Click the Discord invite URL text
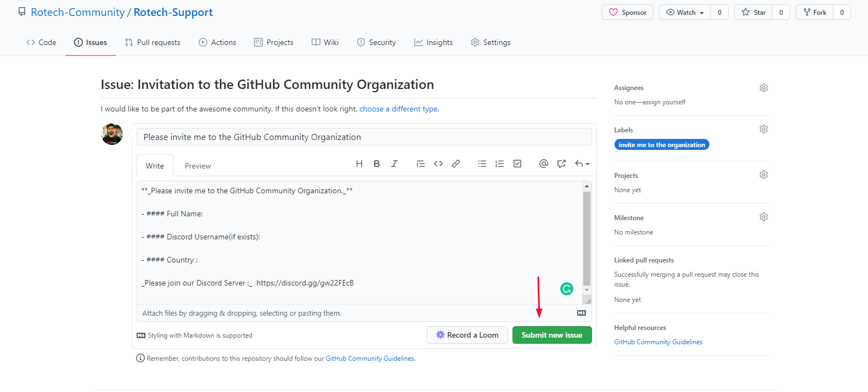The image size is (868, 392). pyautogui.click(x=305, y=283)
